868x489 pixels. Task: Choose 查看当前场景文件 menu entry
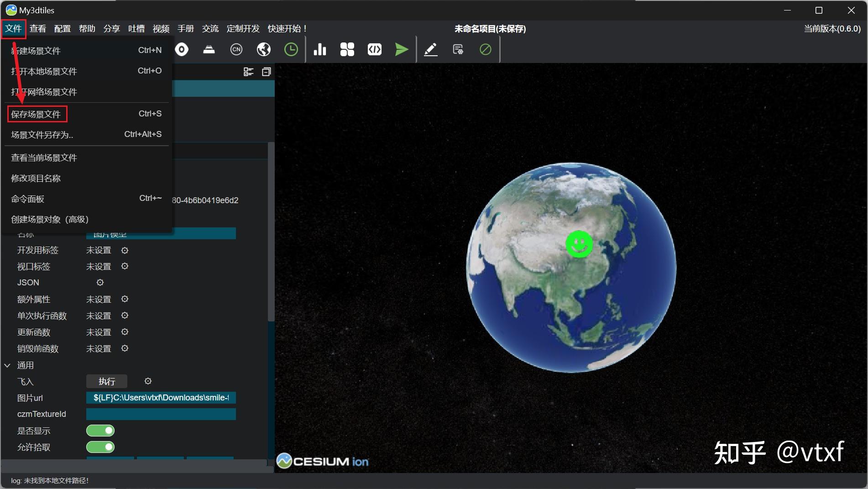87,158
